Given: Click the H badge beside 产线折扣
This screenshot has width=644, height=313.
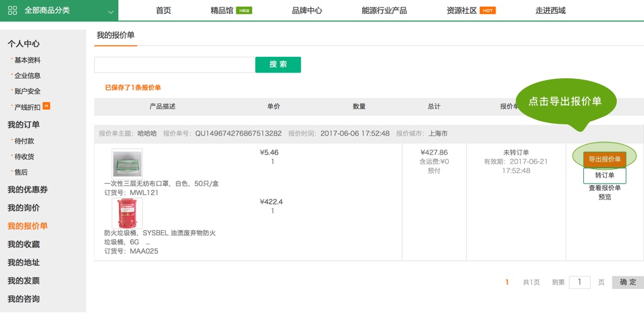Looking at the screenshot, I should tap(46, 106).
